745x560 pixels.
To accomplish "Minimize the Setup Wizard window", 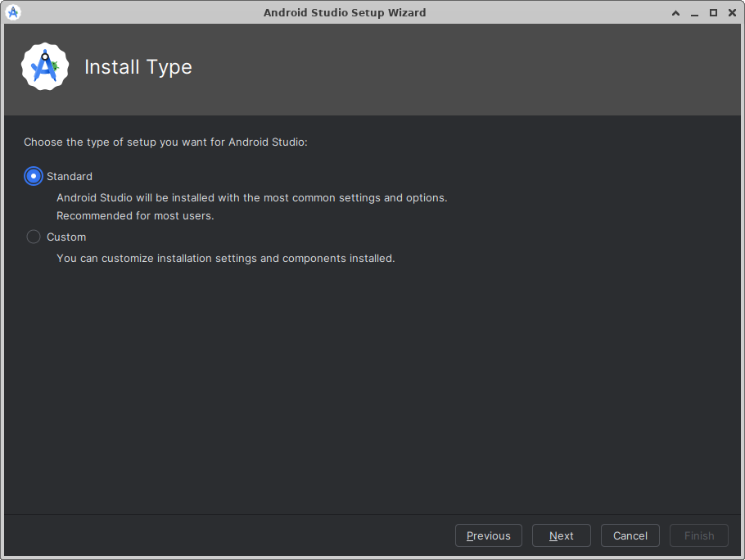I will [x=694, y=13].
